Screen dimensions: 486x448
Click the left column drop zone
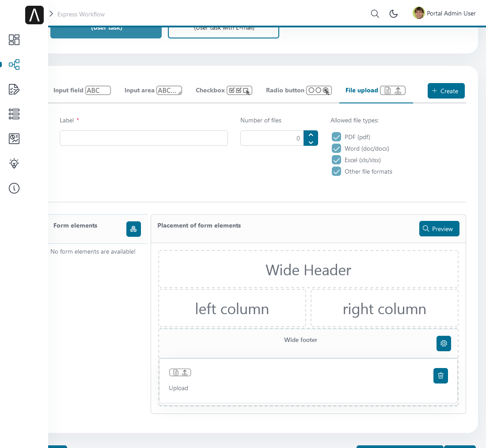click(232, 308)
